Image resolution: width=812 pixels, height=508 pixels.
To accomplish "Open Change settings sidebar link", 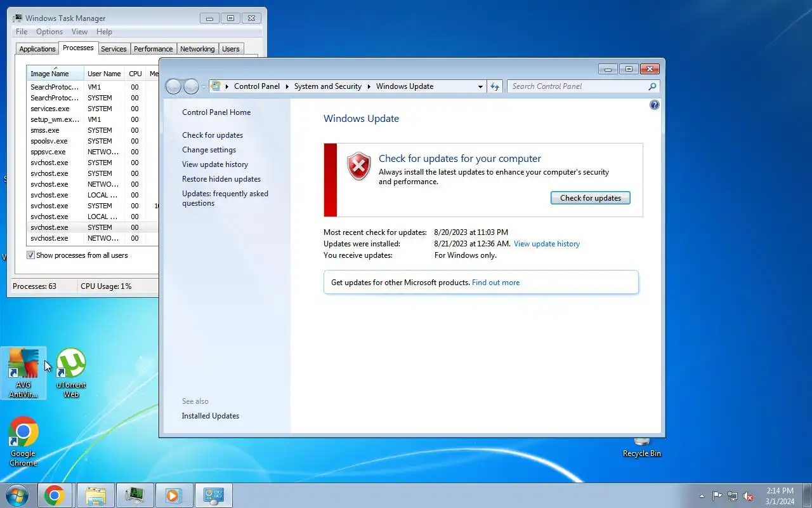I will (209, 150).
